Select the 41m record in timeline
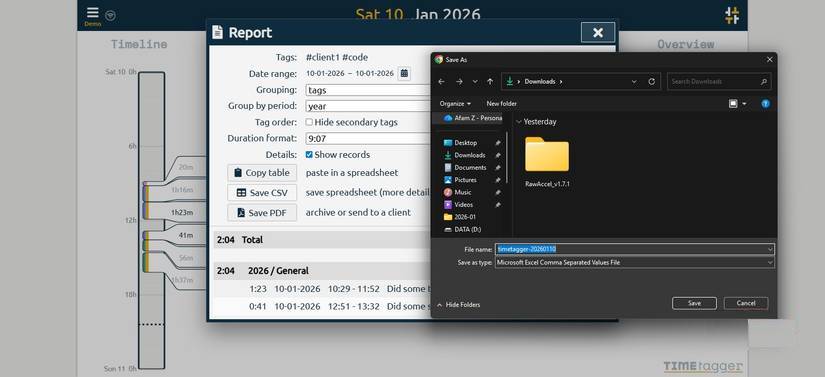Viewport: 825px width, 377px height. point(186,236)
